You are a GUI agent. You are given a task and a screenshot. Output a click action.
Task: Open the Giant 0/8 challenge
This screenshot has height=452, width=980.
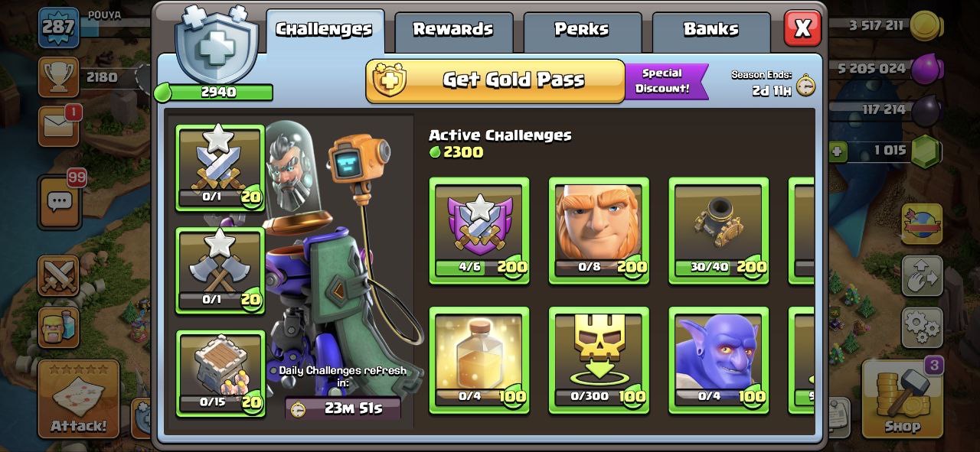point(599,231)
